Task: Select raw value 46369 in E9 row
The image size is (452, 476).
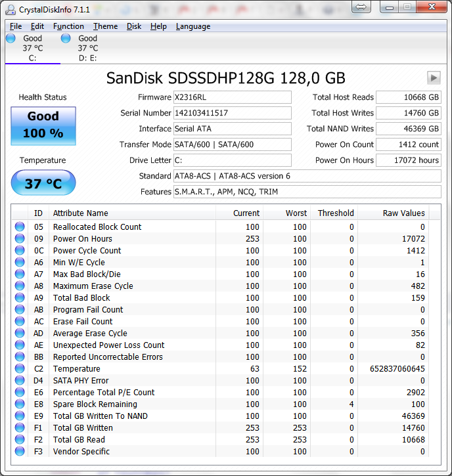Action: coord(413,416)
